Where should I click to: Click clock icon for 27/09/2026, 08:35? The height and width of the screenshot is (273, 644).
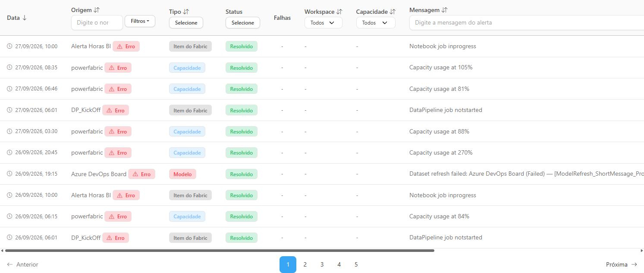coord(9,68)
